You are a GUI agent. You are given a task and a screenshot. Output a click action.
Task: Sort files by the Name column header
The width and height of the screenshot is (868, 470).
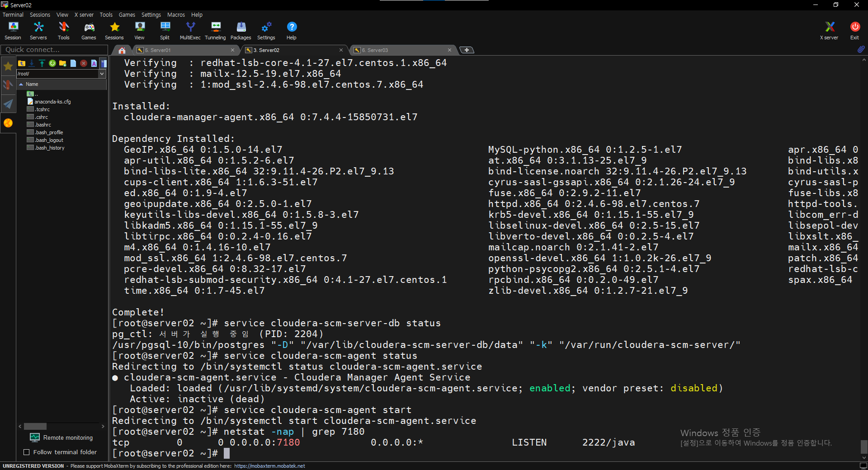(61, 84)
